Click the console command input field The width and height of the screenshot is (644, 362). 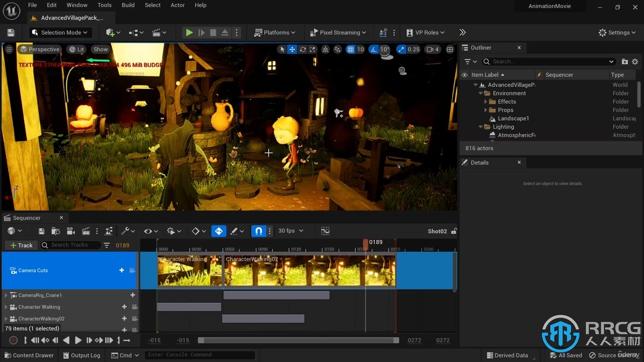[x=200, y=355]
